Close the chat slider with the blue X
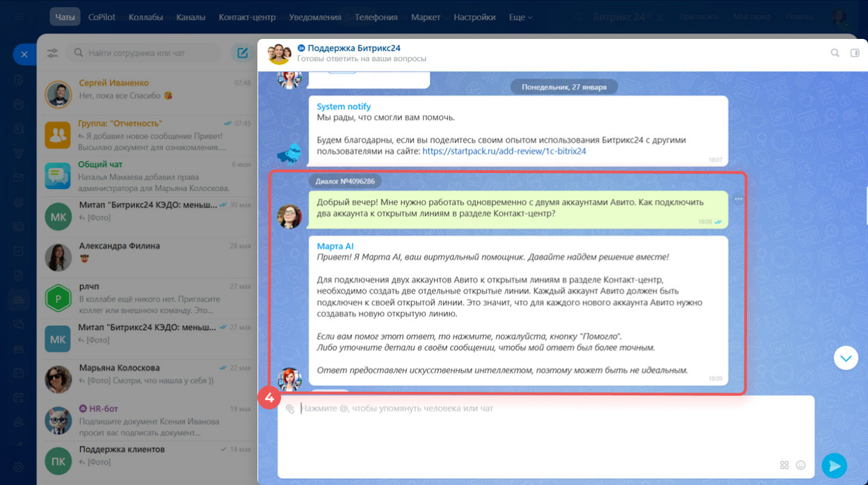Image resolution: width=868 pixels, height=485 pixels. point(24,54)
